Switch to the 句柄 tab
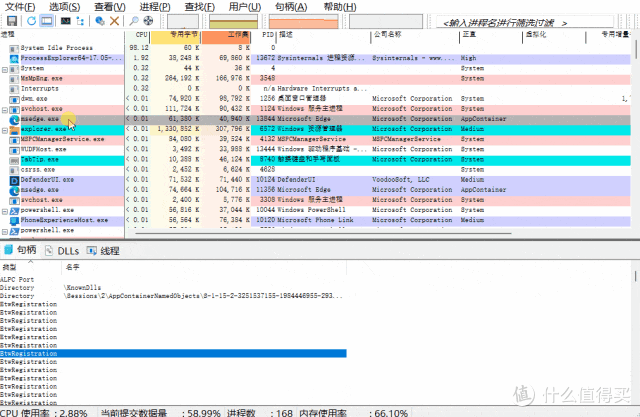The image size is (640, 417). coord(20,250)
